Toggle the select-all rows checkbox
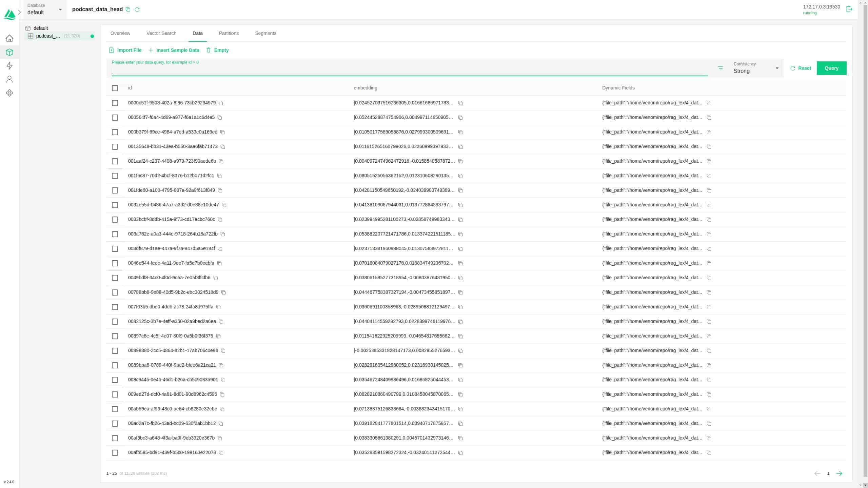 pos(115,88)
